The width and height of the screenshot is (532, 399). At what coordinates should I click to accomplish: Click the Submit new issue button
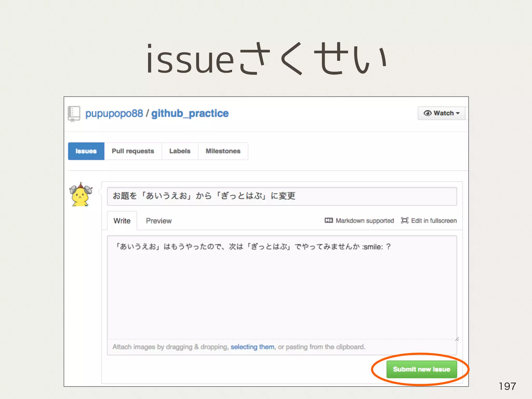point(421,369)
